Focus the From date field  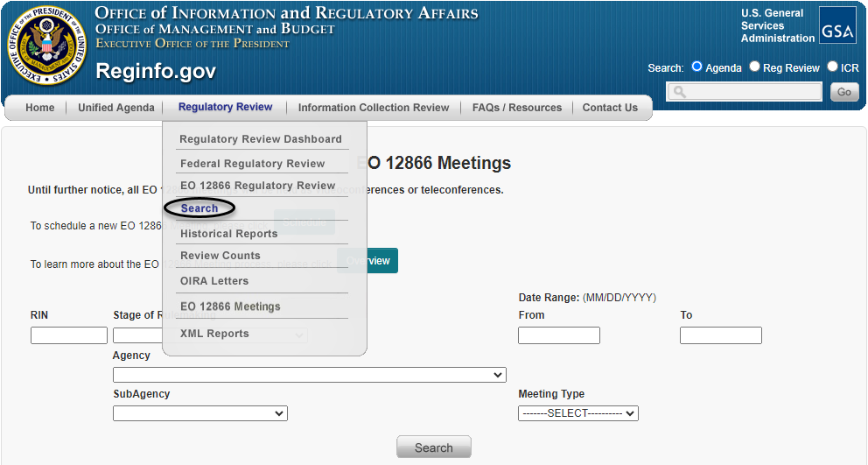click(x=558, y=335)
